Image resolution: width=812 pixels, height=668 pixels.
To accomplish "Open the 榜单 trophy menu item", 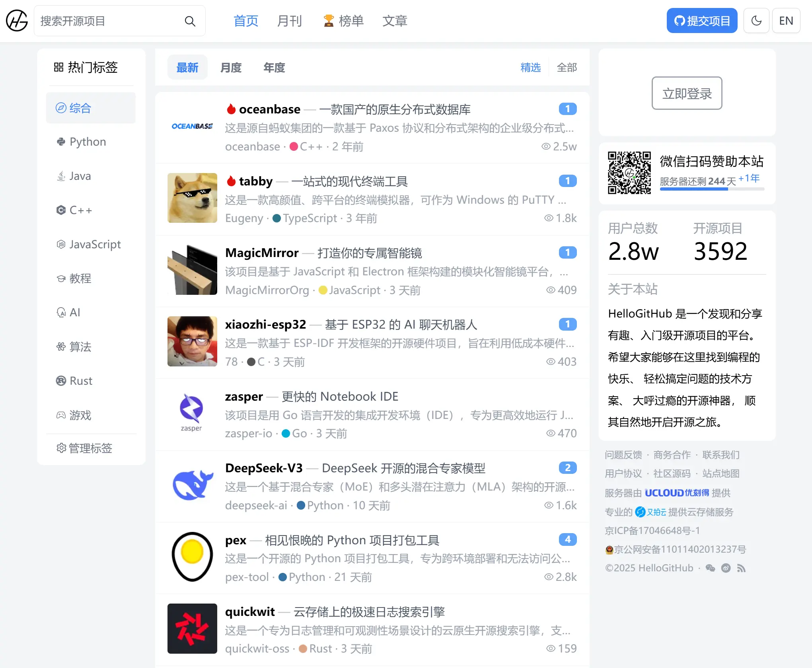I will (x=343, y=21).
